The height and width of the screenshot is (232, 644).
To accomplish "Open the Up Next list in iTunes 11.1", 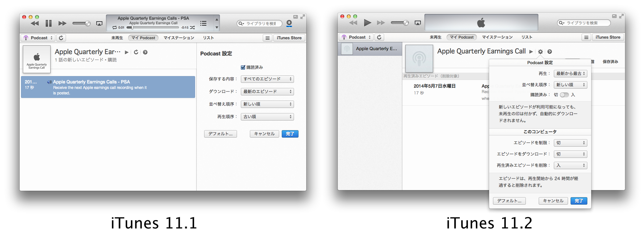I will tap(203, 23).
